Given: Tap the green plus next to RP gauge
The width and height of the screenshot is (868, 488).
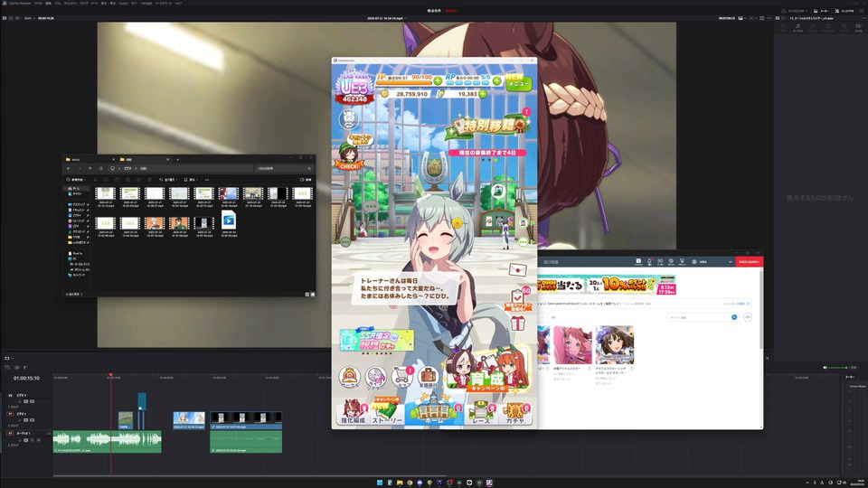Looking at the screenshot, I should (496, 80).
